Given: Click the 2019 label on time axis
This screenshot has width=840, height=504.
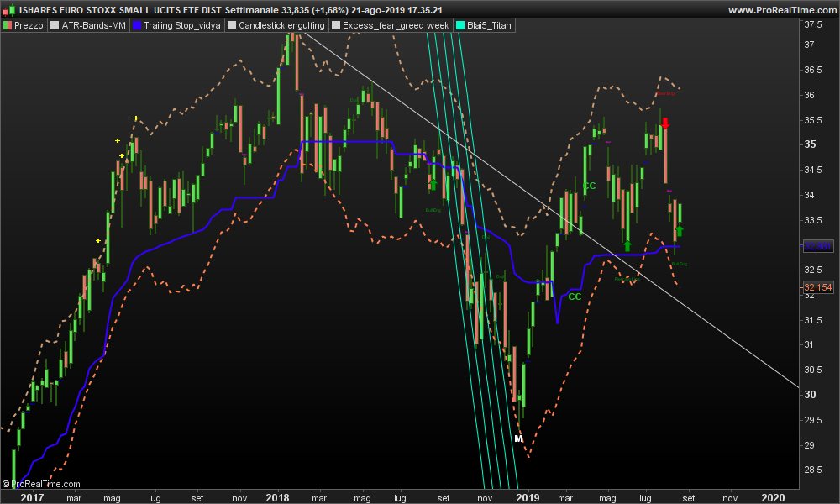Looking at the screenshot, I should click(x=528, y=497).
